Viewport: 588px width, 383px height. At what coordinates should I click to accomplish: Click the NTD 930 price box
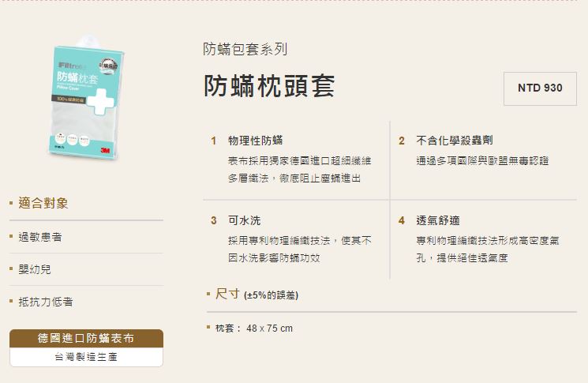(x=540, y=88)
